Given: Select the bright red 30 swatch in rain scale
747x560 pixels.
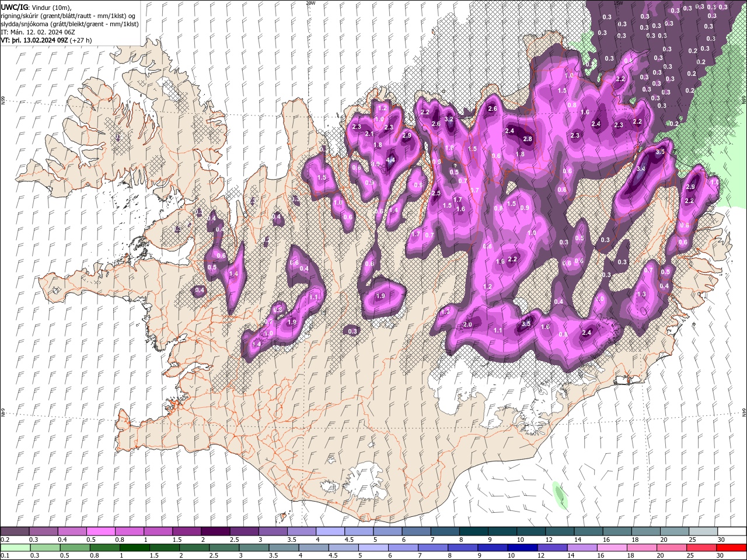Looking at the screenshot, I should (x=731, y=548).
